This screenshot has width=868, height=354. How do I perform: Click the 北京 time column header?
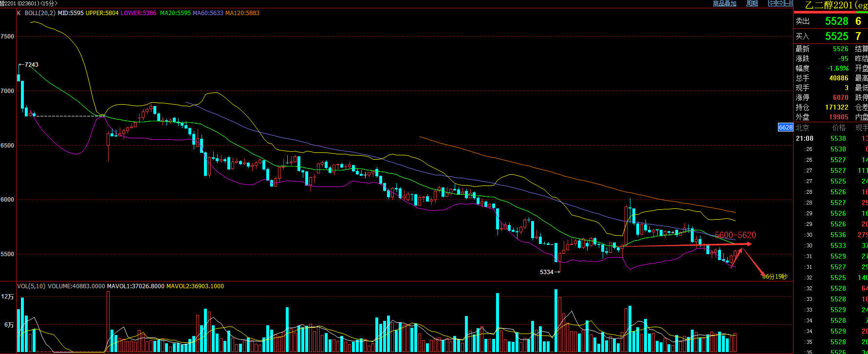pyautogui.click(x=802, y=128)
